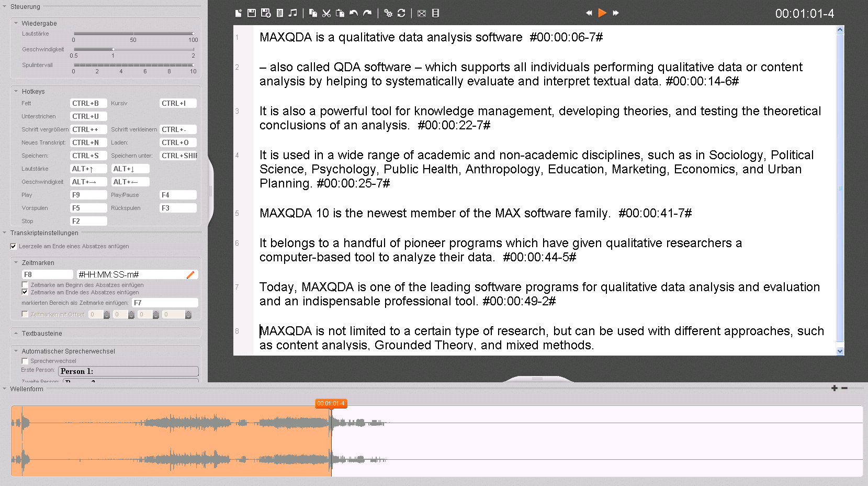Start playback with the orange play button
The height and width of the screenshot is (486, 868).
pyautogui.click(x=602, y=13)
